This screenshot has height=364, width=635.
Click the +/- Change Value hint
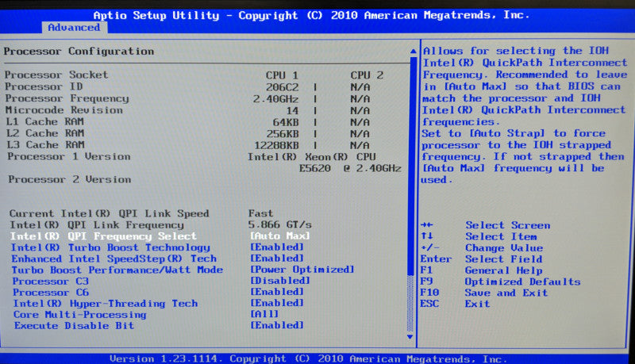point(482,248)
